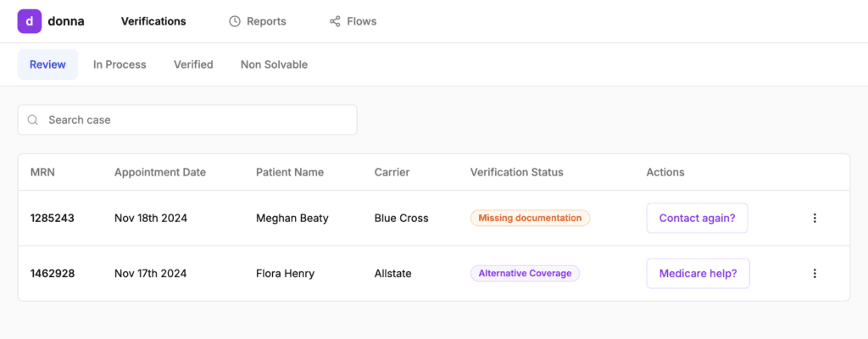Select the Review tab

pos(47,64)
